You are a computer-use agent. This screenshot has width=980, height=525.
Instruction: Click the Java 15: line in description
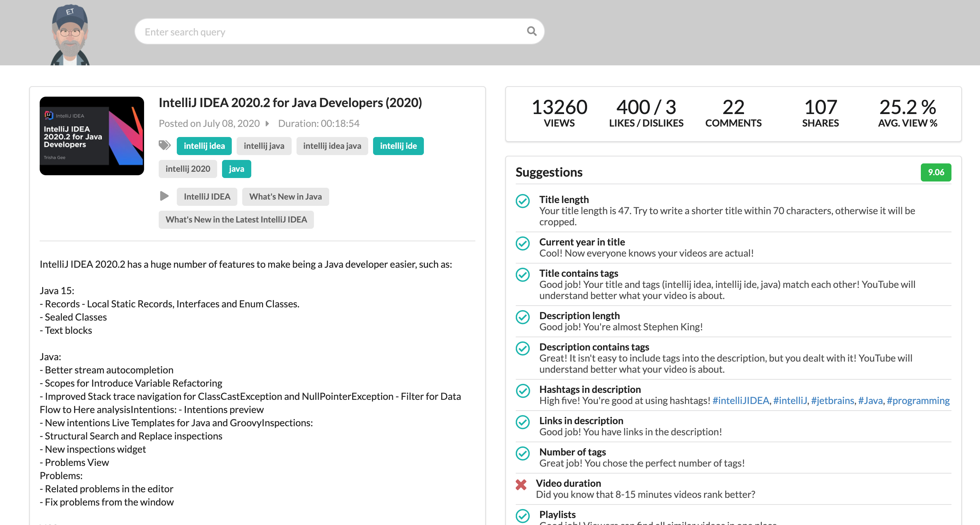tap(57, 291)
